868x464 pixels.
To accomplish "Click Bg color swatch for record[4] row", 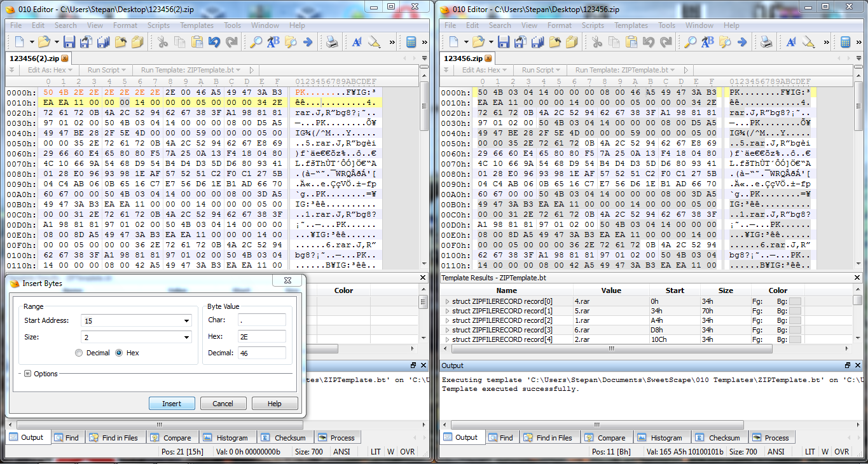I will coord(795,339).
